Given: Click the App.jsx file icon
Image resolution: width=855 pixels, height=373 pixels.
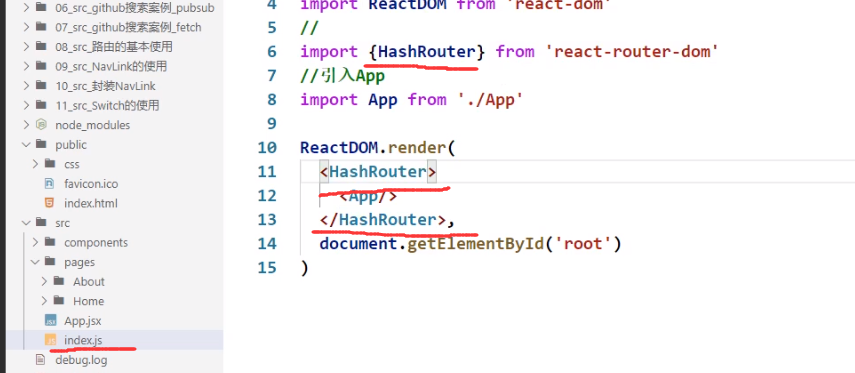Looking at the screenshot, I should point(50,321).
